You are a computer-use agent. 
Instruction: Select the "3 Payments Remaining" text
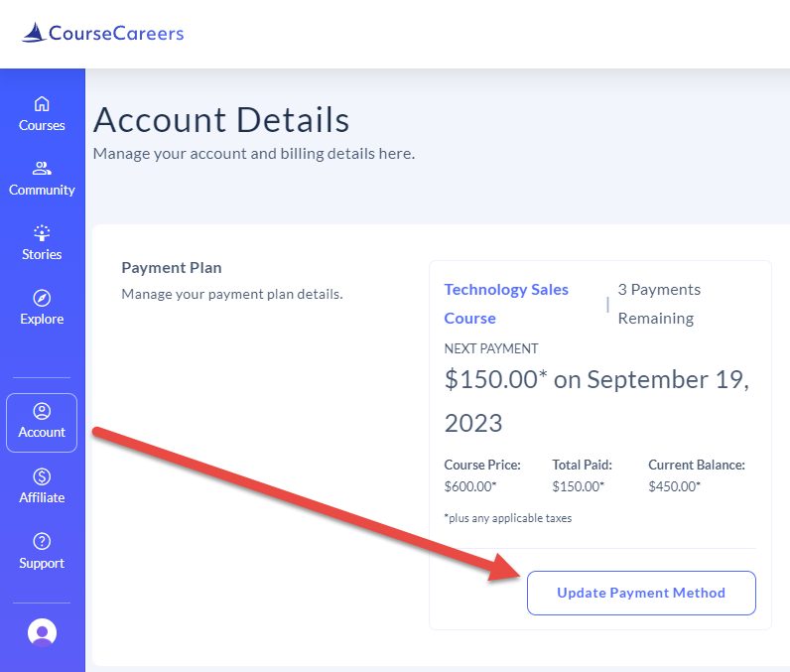click(x=659, y=304)
